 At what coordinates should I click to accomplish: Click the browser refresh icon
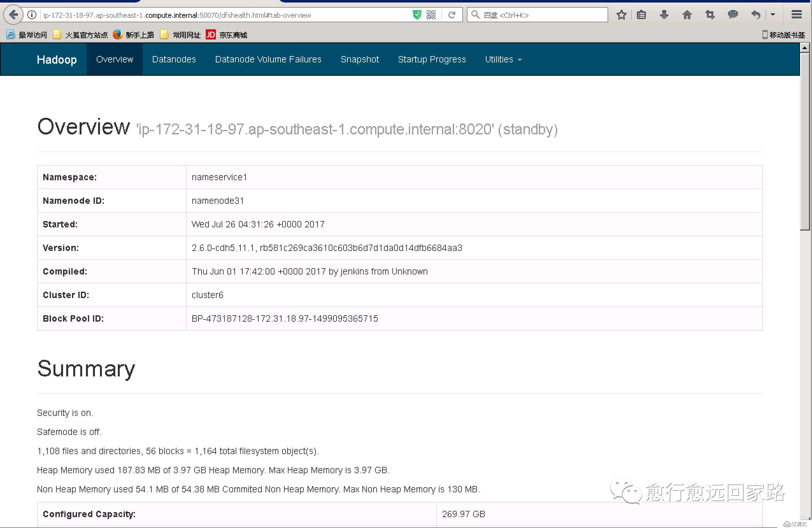452,15
